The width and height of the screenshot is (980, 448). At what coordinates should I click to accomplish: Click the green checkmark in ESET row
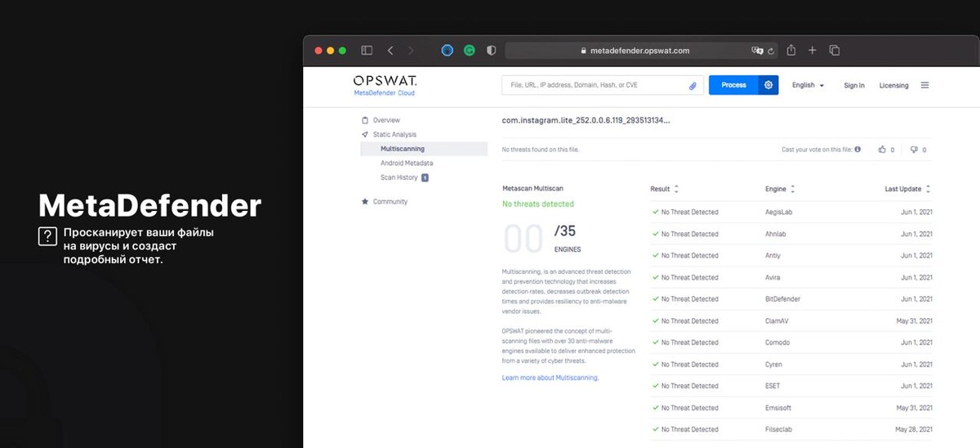click(655, 386)
